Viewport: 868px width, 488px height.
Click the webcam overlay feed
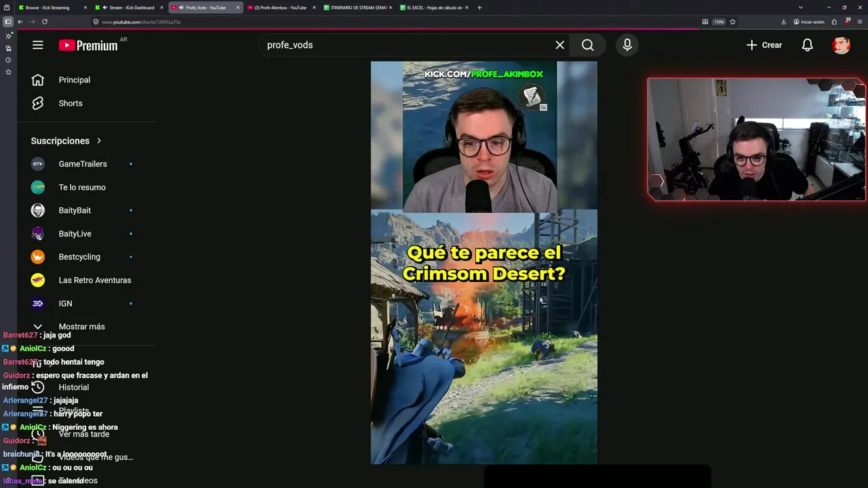point(756,139)
